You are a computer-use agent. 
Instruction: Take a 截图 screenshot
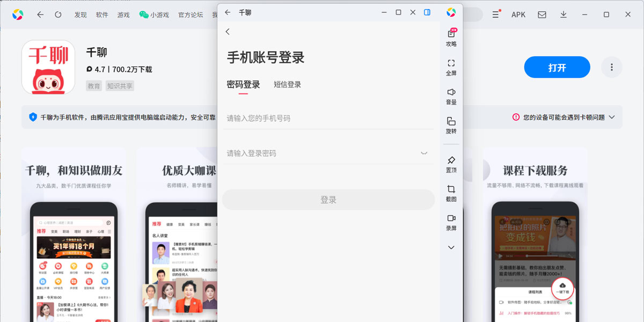(451, 193)
